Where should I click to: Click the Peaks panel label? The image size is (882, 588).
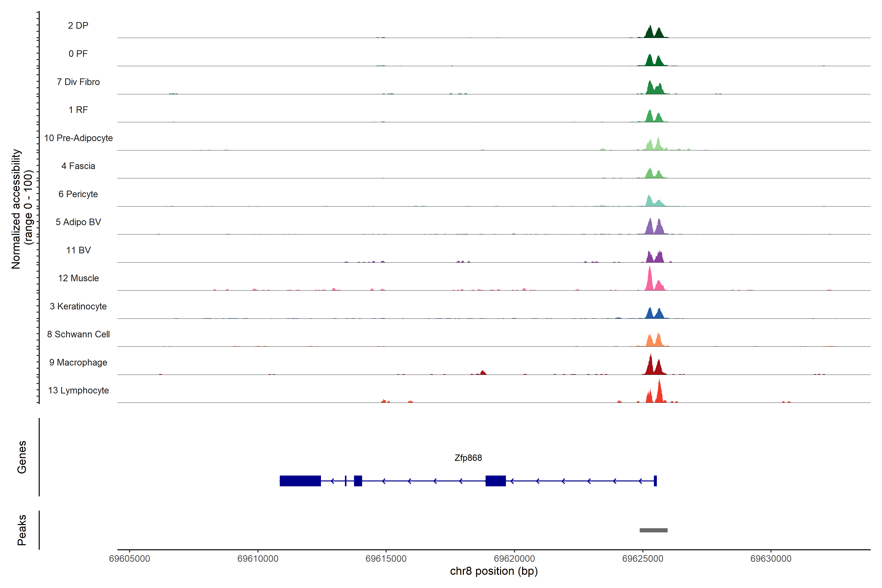pos(22,530)
